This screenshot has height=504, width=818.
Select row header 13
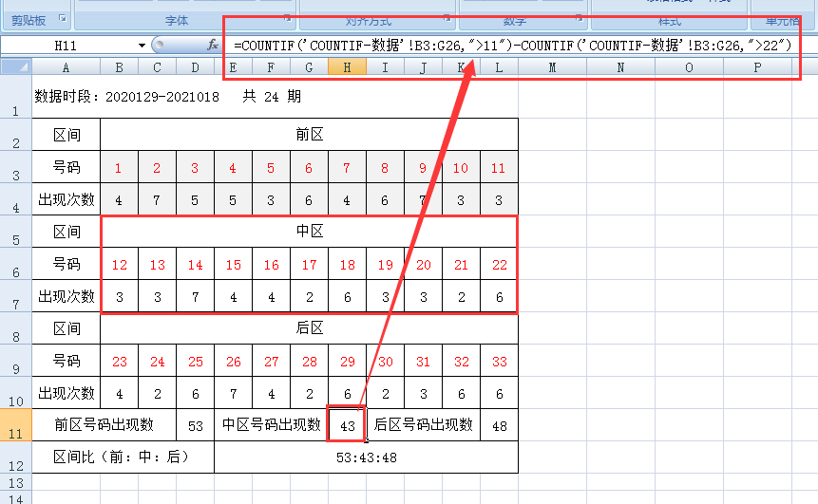click(15, 482)
